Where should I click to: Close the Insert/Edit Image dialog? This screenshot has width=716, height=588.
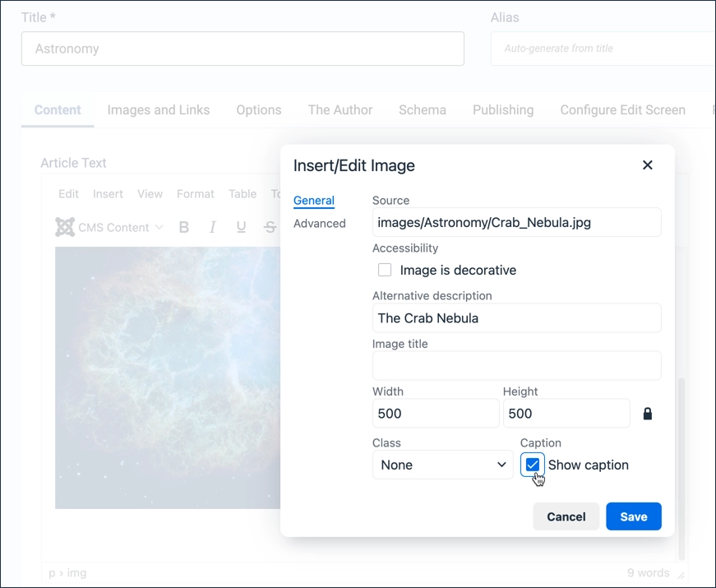click(647, 165)
